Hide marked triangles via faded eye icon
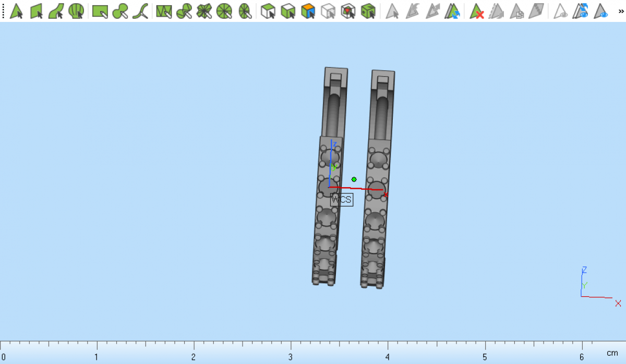This screenshot has width=626, height=364. 560,11
